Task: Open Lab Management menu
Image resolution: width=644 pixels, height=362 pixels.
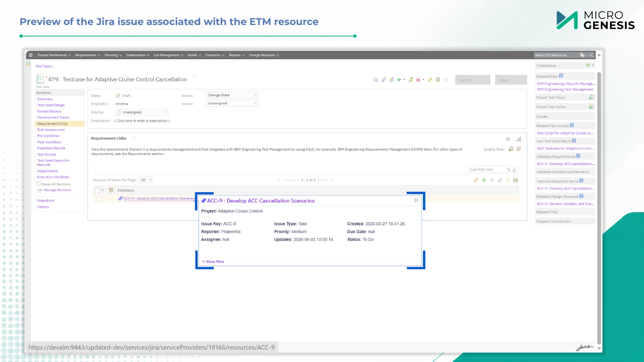Action: [169, 55]
